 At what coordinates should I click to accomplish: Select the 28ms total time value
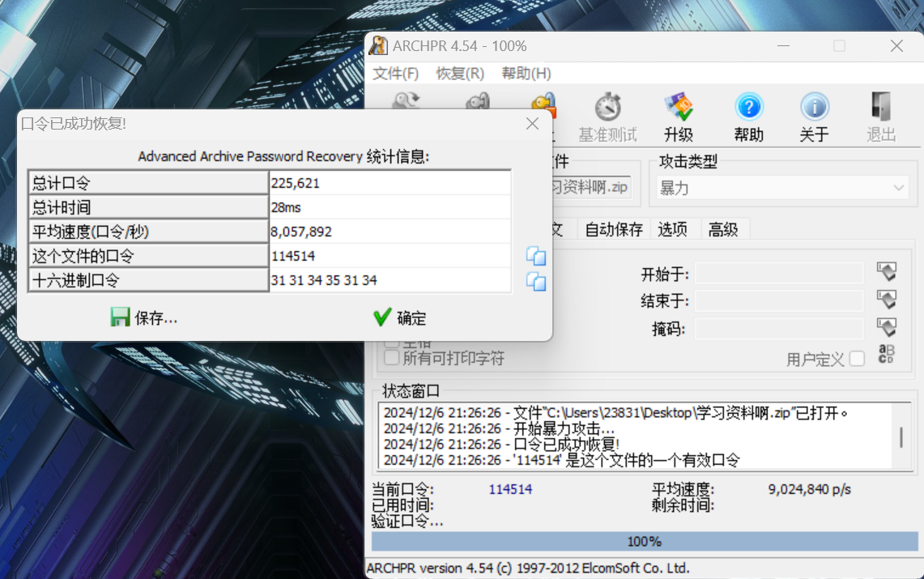tap(390, 207)
